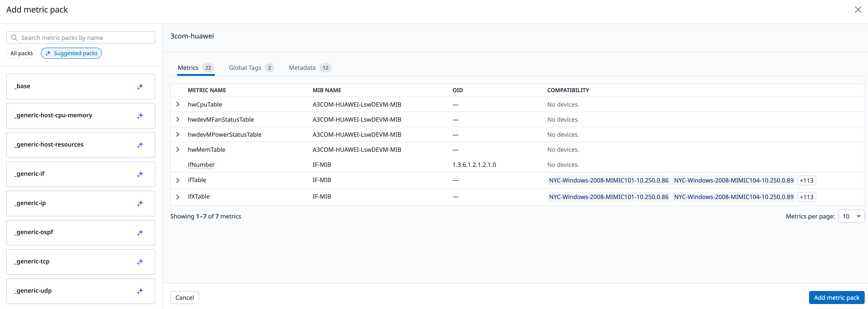Viewport: 868px width, 309px height.
Task: Open the Metrics per page dropdown
Action: coord(851,216)
